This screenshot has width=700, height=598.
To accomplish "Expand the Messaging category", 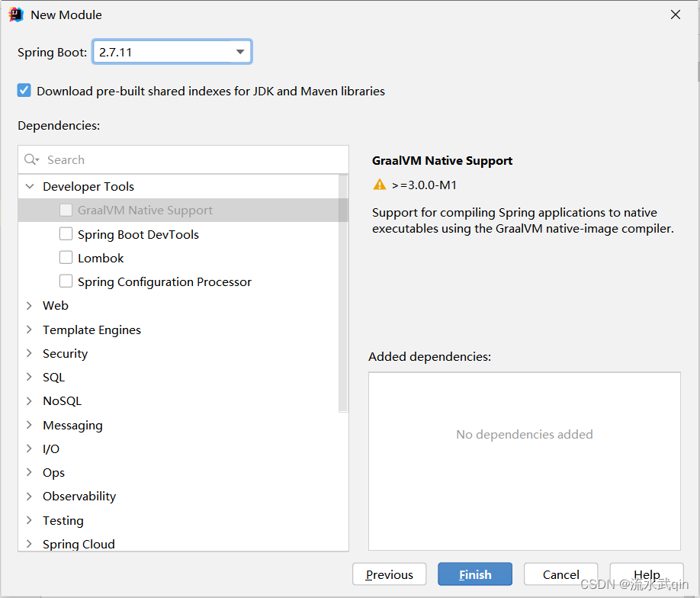I will tap(30, 425).
